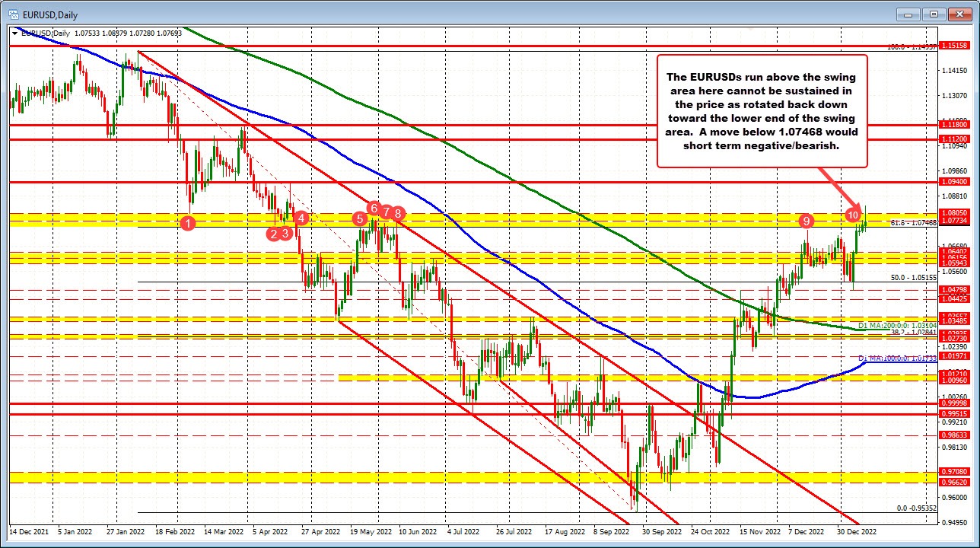The image size is (980, 548).
Task: Maximize the EURUSD,Daily chart window
Action: (x=934, y=13)
